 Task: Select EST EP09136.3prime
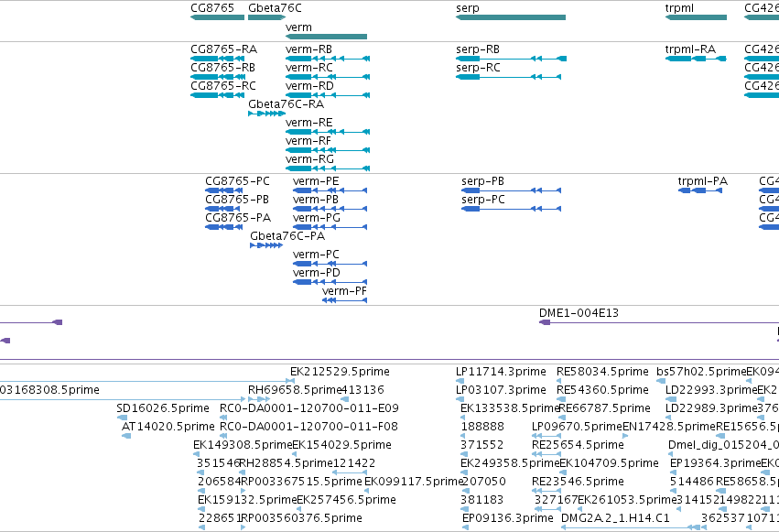465,527
